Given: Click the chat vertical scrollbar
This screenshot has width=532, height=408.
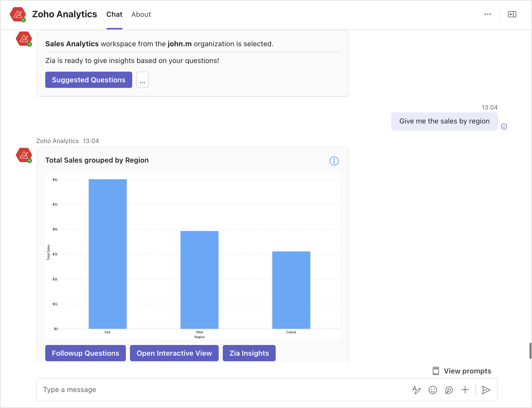Looking at the screenshot, I should coord(530,351).
